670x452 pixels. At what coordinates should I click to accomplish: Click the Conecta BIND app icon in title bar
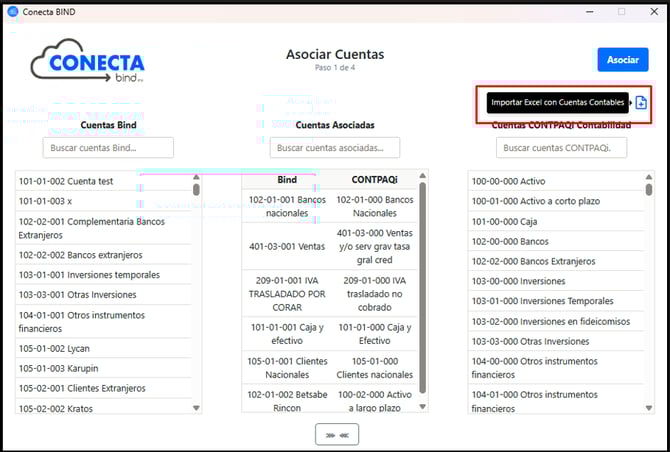pyautogui.click(x=13, y=12)
